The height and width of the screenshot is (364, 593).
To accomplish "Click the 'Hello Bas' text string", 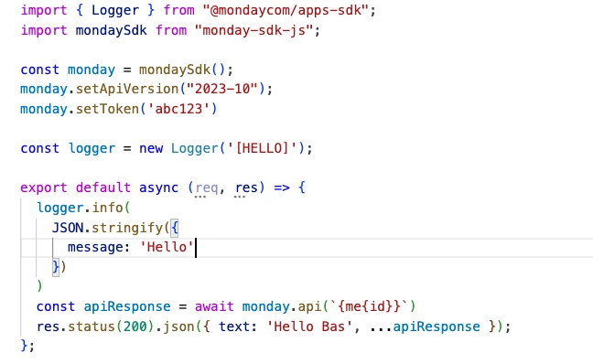I will [309, 327].
